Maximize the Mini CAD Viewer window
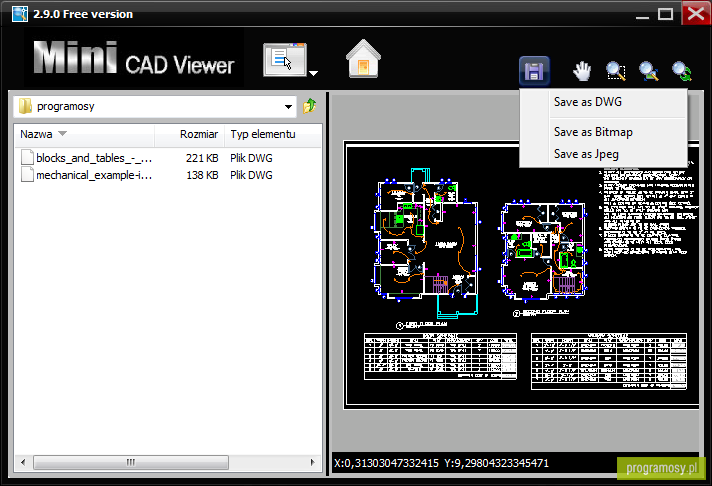Image resolution: width=712 pixels, height=486 pixels. point(665,14)
